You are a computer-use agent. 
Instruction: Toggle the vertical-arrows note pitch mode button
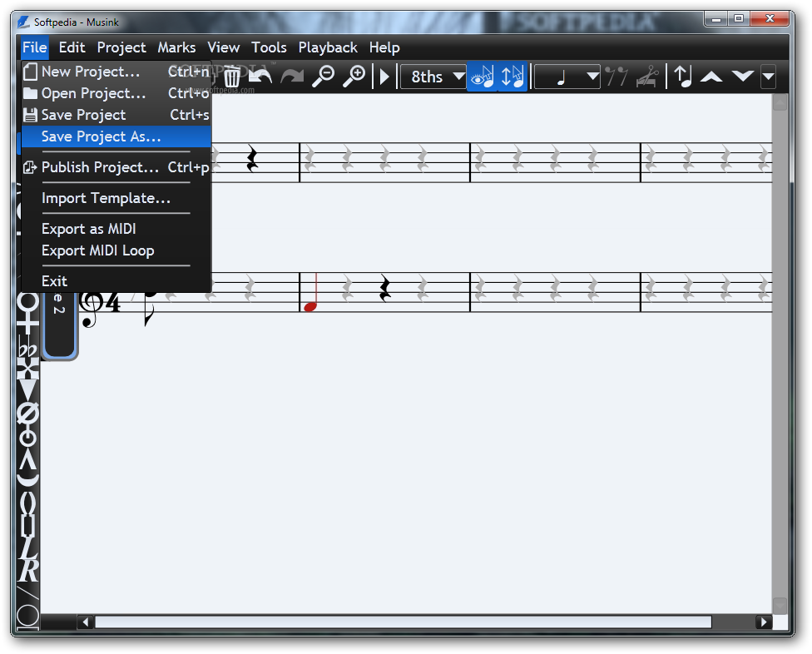tap(512, 77)
